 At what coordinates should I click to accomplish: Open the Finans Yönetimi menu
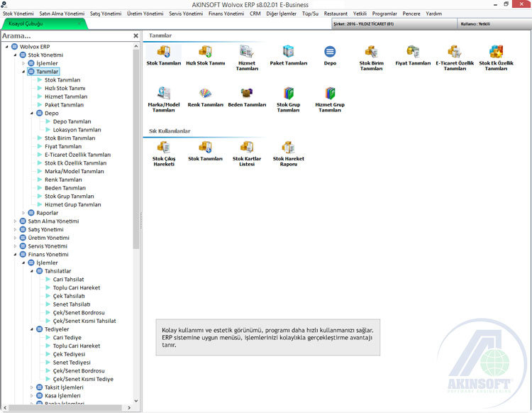226,13
